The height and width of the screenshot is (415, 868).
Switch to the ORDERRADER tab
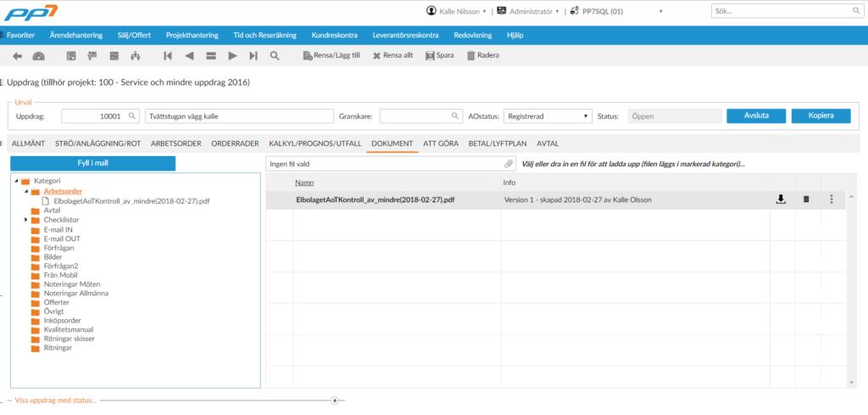tap(236, 143)
